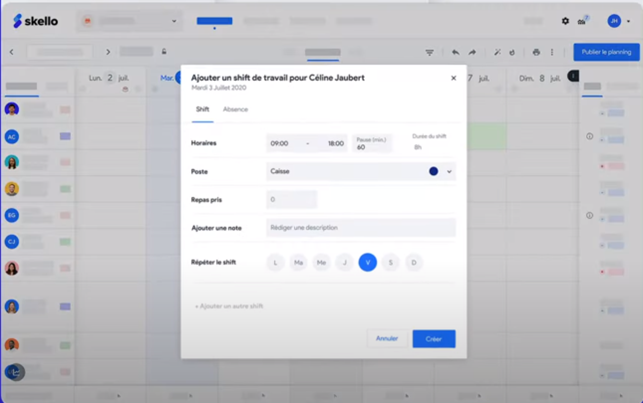643x403 pixels.
Task: Click the redo arrow in toolbar
Action: click(472, 52)
